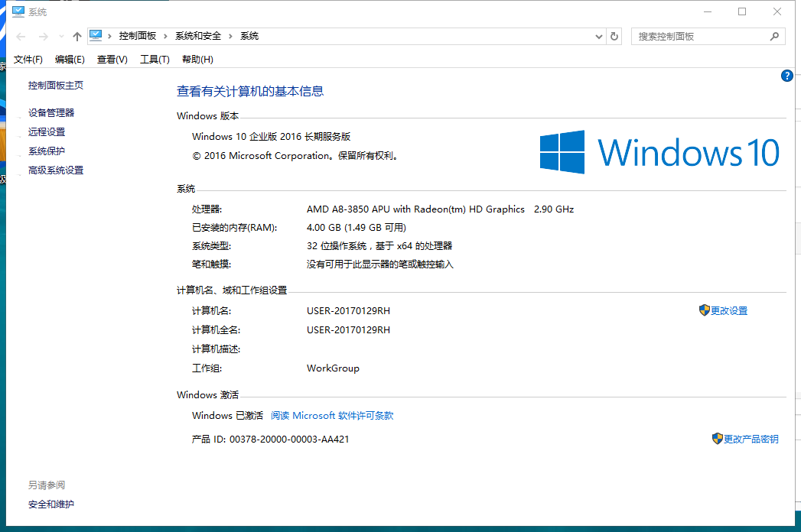Open 文件(F) menu

28,59
